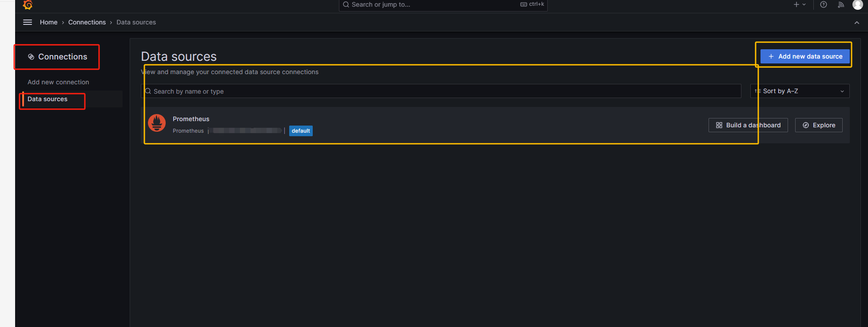The height and width of the screenshot is (327, 868).
Task: Open the help question mark icon
Action: pyautogui.click(x=824, y=4)
